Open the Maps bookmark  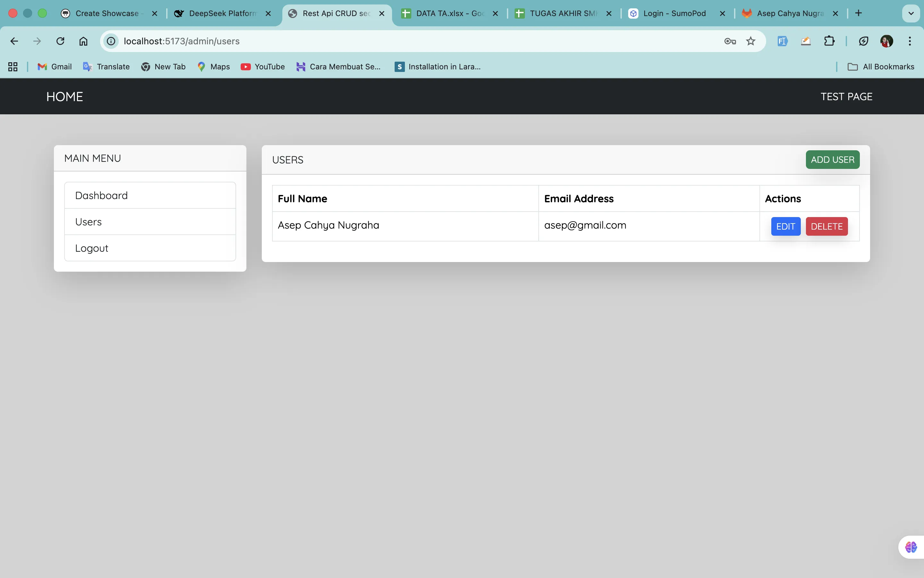point(213,66)
